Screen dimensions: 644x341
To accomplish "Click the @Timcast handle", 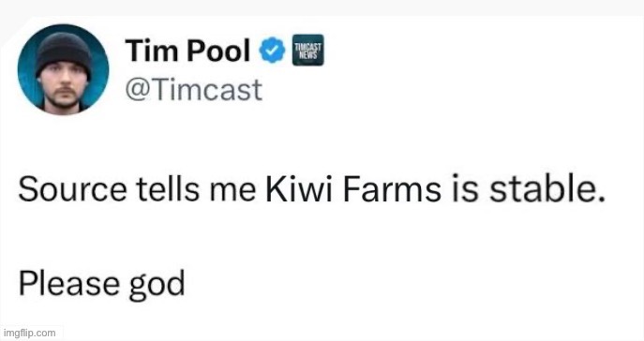I will click(x=193, y=90).
